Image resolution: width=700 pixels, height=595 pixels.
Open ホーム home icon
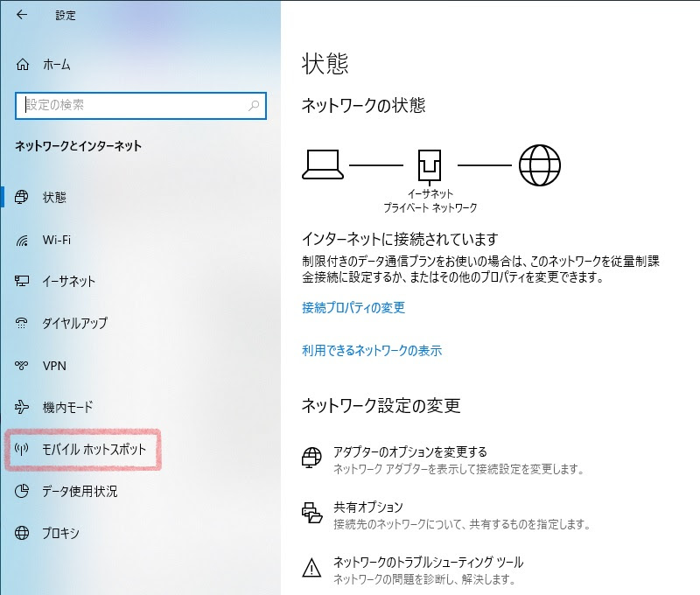point(23,65)
